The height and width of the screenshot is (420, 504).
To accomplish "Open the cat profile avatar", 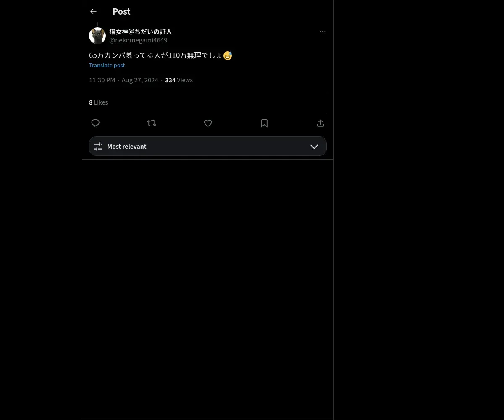I will [x=97, y=36].
